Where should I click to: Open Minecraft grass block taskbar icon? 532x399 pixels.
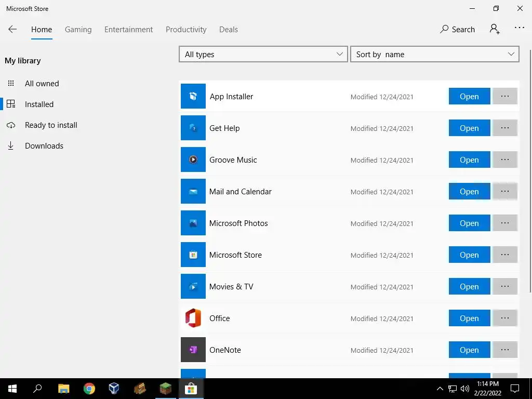(x=166, y=389)
